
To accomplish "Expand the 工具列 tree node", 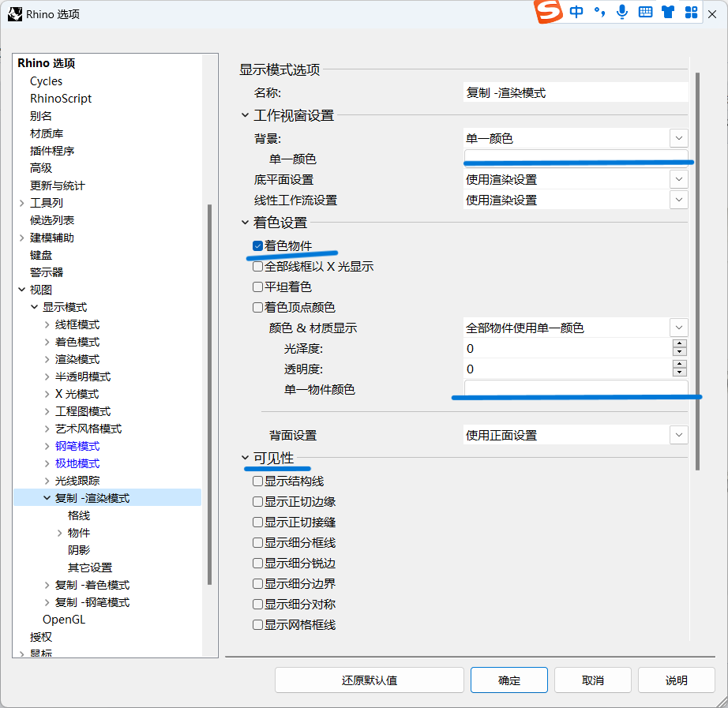I will (22, 203).
